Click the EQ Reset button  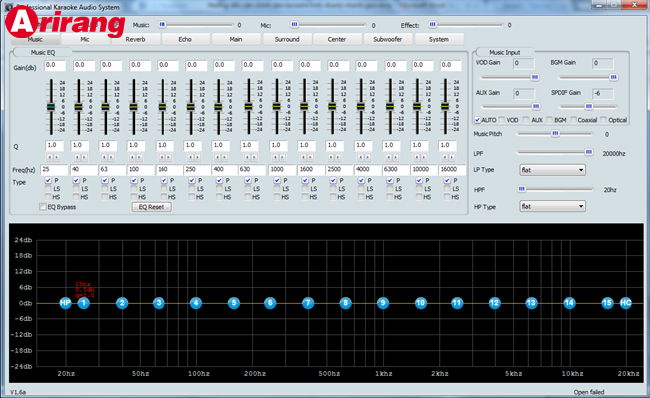(151, 207)
